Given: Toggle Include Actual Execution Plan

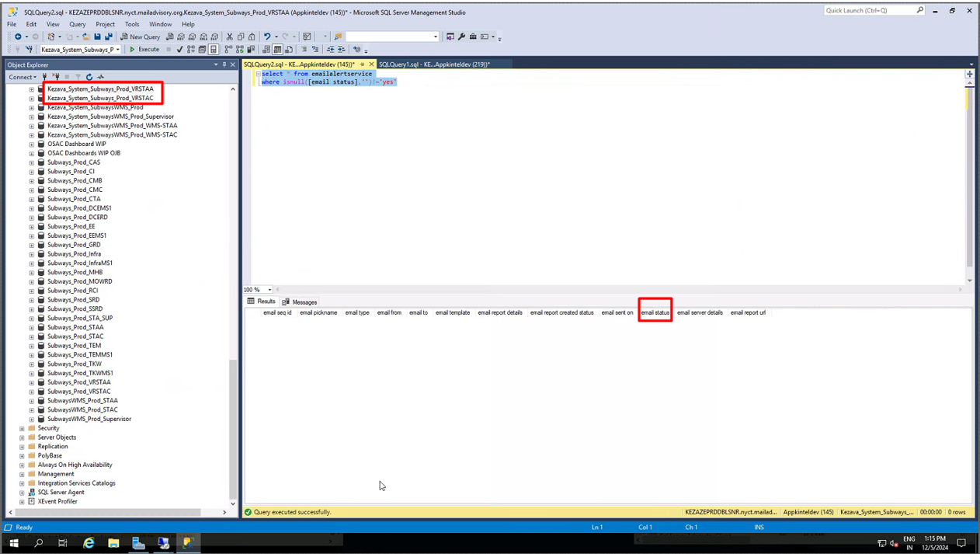Looking at the screenshot, I should [x=229, y=49].
